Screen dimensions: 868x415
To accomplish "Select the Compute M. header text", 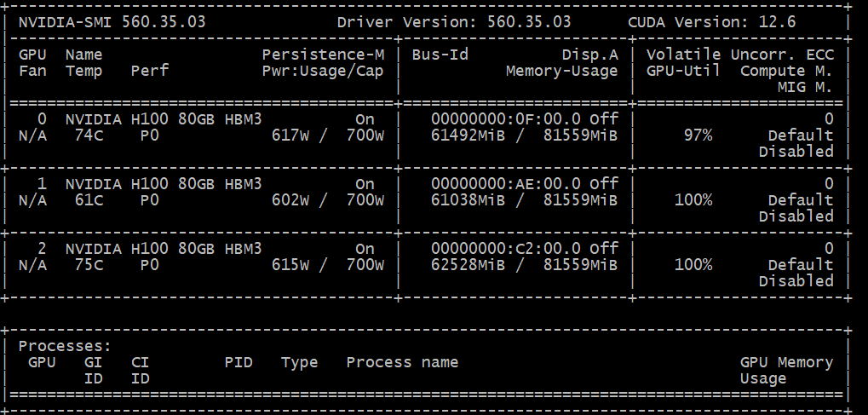I will [786, 71].
